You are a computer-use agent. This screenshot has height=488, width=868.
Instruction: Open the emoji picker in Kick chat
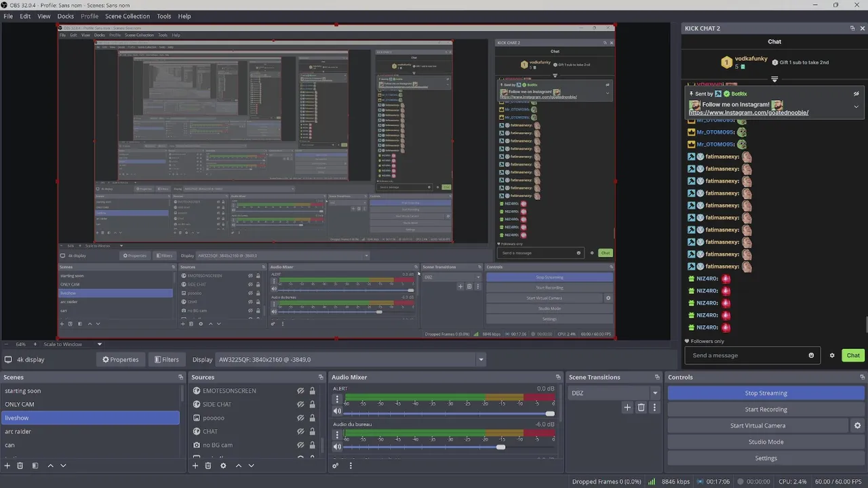[x=811, y=355]
